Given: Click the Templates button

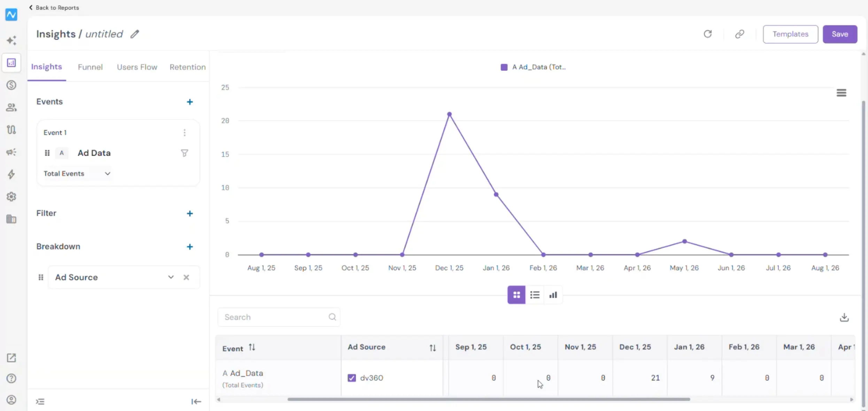Looking at the screenshot, I should 790,34.
